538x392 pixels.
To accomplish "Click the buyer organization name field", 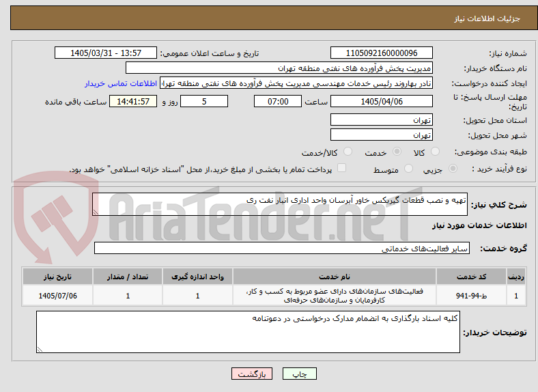I will (279, 68).
